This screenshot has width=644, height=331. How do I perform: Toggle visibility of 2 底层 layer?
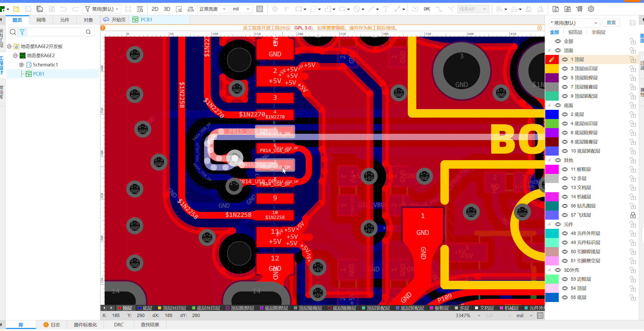565,114
